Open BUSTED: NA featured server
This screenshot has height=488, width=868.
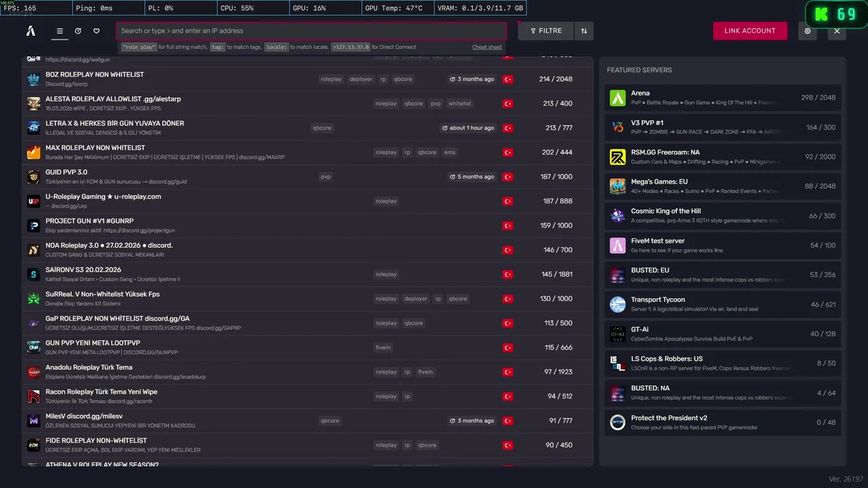(723, 392)
